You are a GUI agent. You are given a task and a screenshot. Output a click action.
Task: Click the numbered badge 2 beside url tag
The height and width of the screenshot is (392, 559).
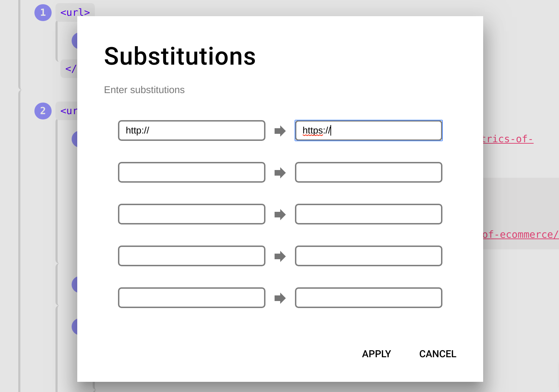click(43, 111)
